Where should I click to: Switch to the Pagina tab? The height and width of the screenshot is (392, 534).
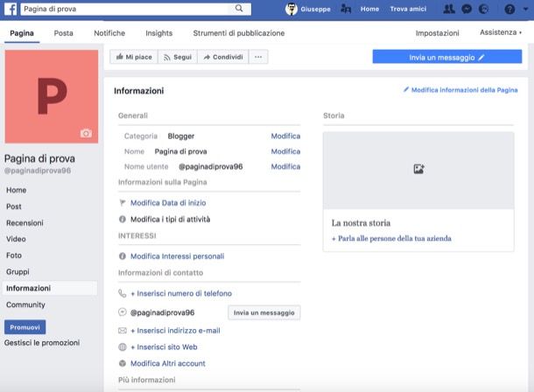pos(22,33)
